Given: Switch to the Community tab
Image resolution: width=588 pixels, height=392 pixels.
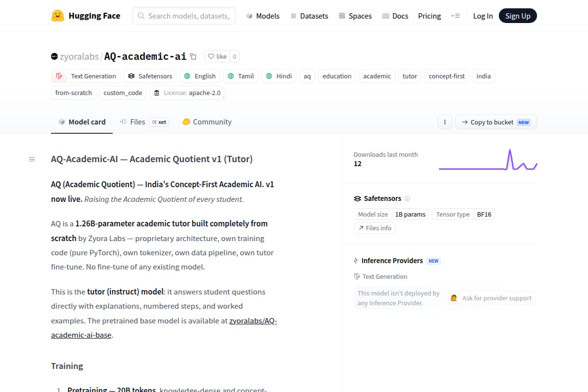Looking at the screenshot, I should click(x=207, y=122).
